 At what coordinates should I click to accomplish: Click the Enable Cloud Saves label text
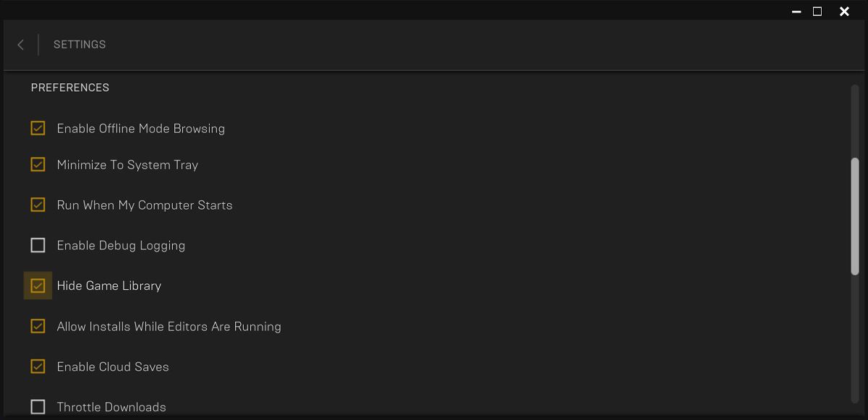(113, 367)
